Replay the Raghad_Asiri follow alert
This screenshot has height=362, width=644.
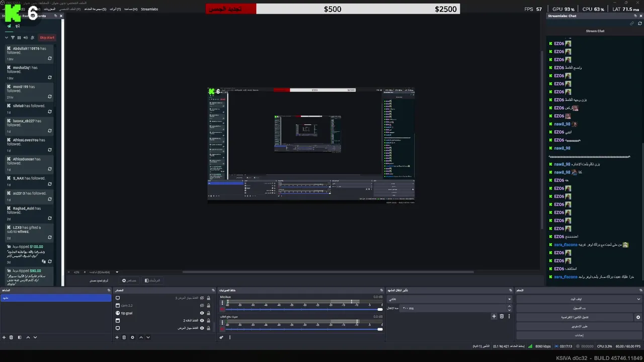point(50,218)
